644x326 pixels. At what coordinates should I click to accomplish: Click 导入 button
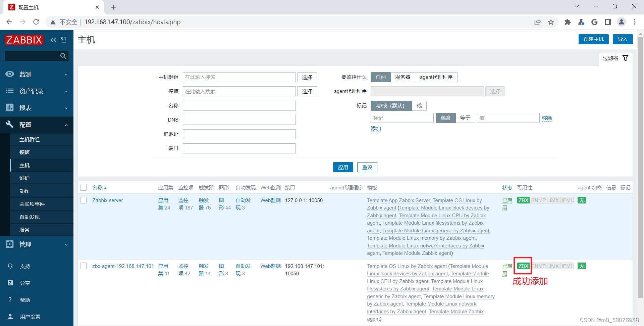[x=623, y=39]
